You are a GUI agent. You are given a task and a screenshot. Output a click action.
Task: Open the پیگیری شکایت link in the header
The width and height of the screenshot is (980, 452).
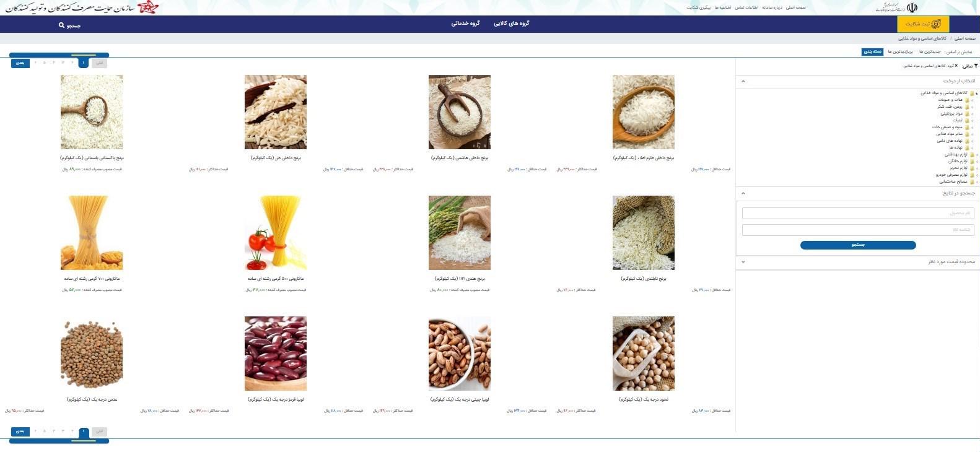(698, 7)
